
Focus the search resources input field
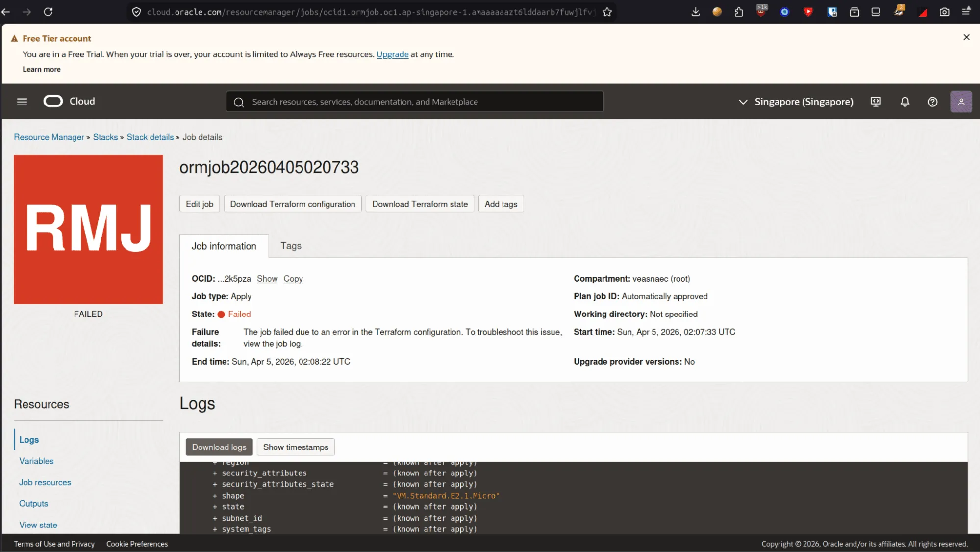(x=414, y=102)
